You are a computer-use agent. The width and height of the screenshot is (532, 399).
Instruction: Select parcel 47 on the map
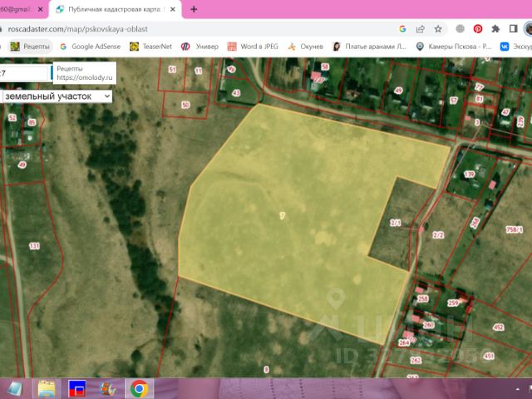505,112
